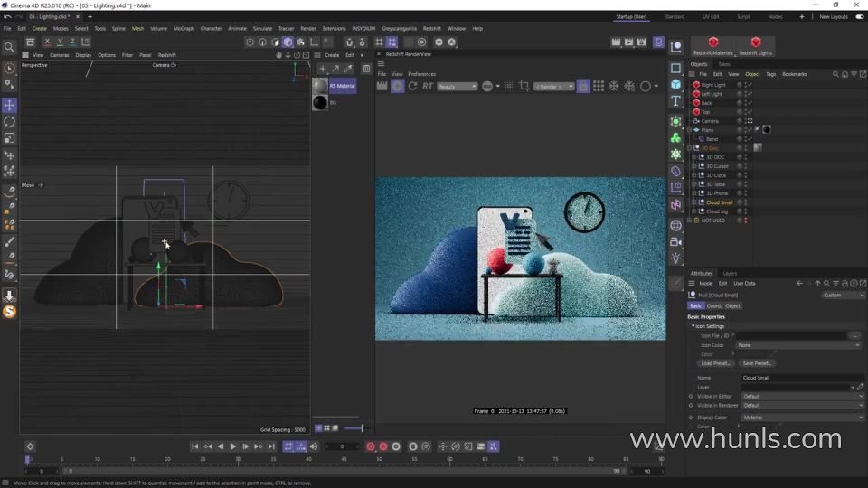Click the Name input field Cloud Small
This screenshot has height=488, width=868.
pos(802,378)
